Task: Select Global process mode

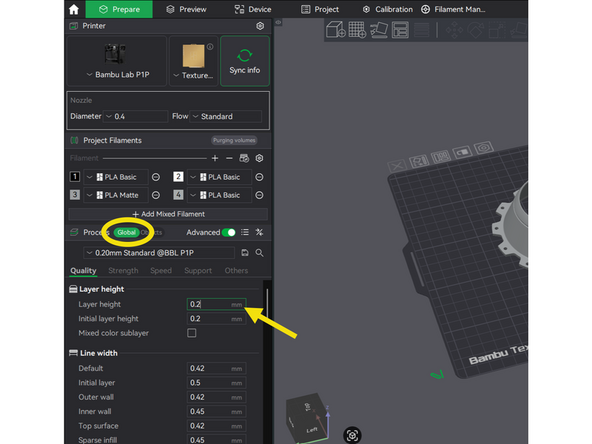Action: pyautogui.click(x=126, y=232)
